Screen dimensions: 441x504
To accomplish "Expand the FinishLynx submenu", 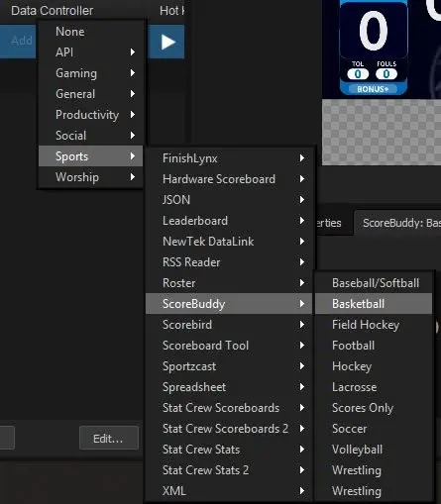I will click(229, 158).
